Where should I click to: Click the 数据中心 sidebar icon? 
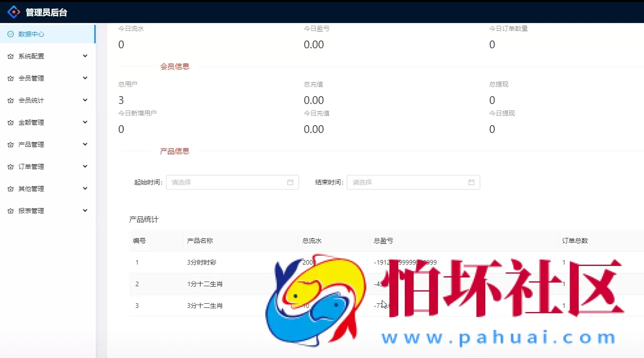pos(10,34)
